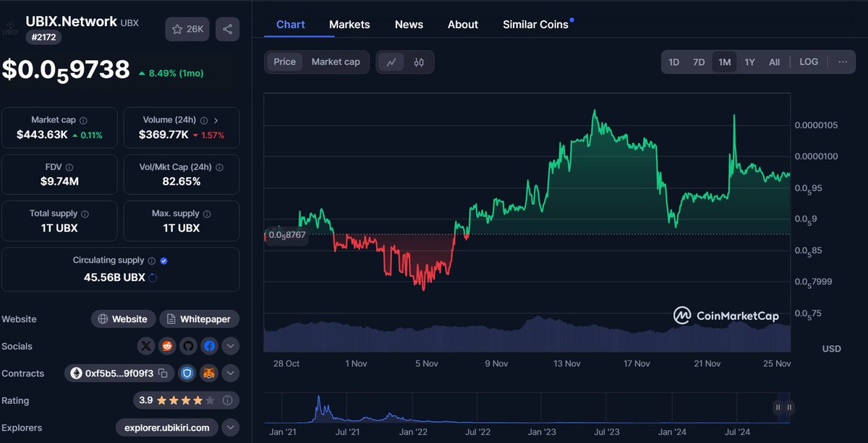This screenshot has width=868, height=443.
Task: Open the About tab
Action: (463, 25)
